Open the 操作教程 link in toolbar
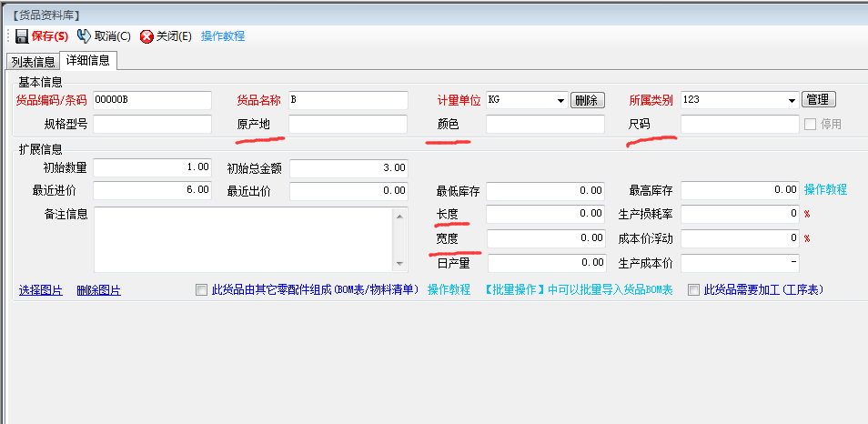 (223, 36)
